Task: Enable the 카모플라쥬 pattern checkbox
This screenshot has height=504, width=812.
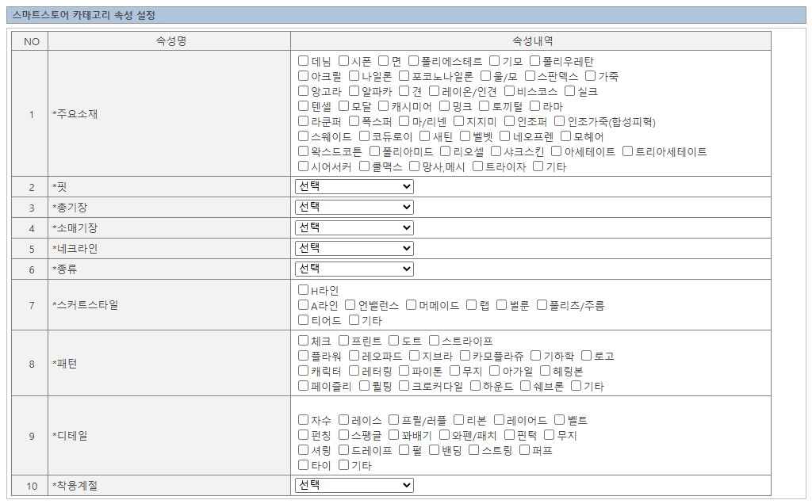Action: click(465, 356)
